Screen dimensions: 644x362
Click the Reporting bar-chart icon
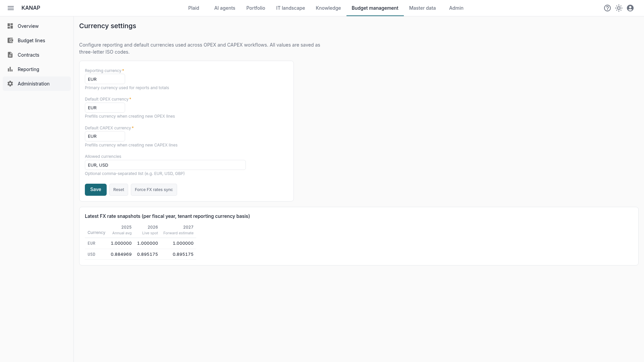[x=10, y=69]
